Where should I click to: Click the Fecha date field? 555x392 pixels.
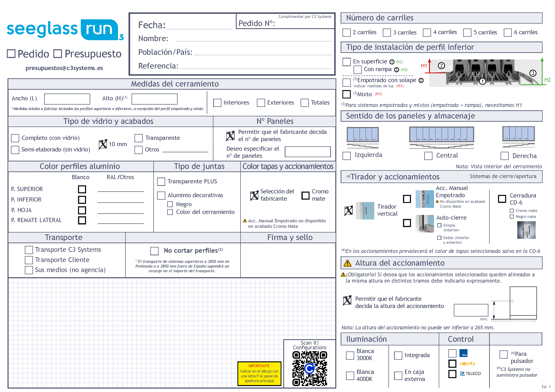click(x=199, y=25)
